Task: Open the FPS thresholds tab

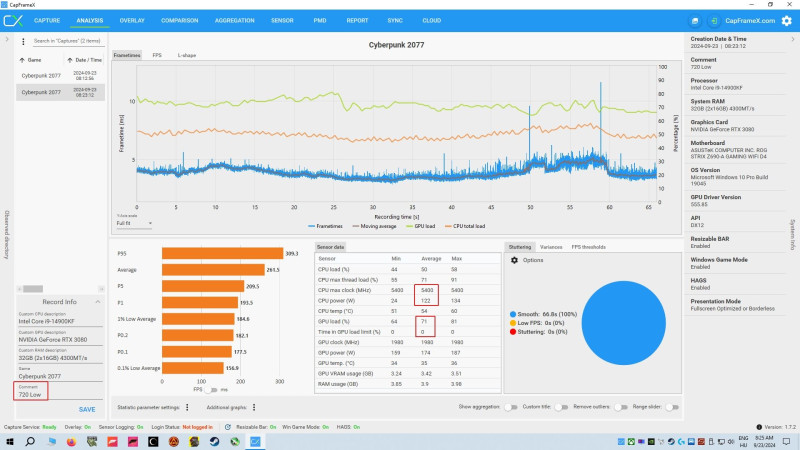Action: (588, 247)
